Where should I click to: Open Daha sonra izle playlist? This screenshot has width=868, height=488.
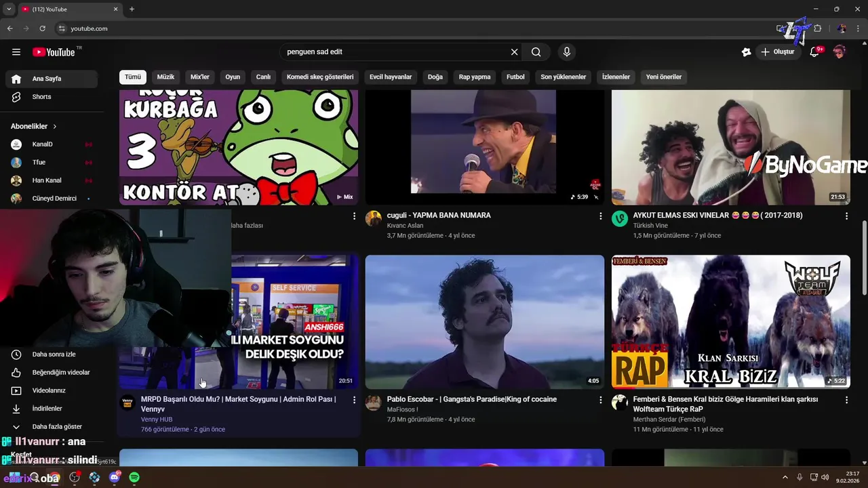[52, 354]
